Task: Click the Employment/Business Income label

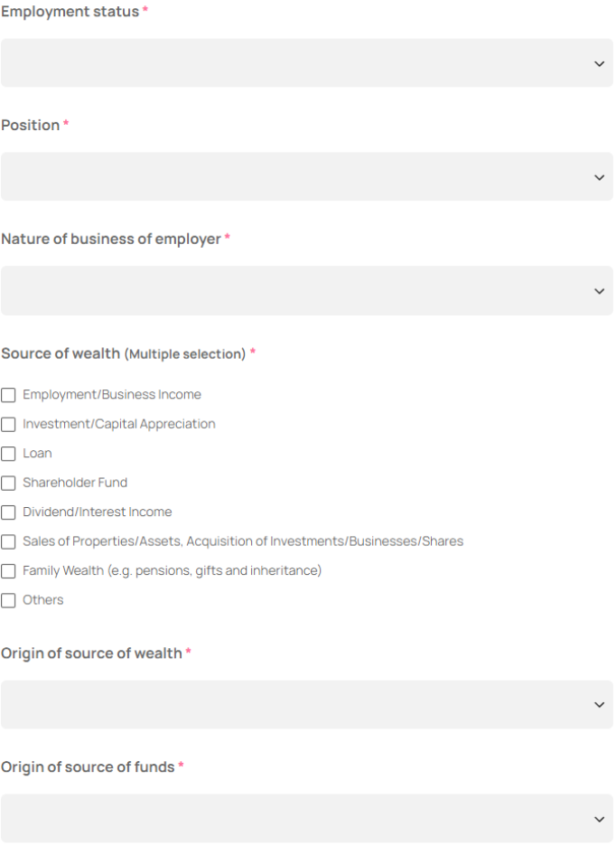Action: (x=112, y=395)
